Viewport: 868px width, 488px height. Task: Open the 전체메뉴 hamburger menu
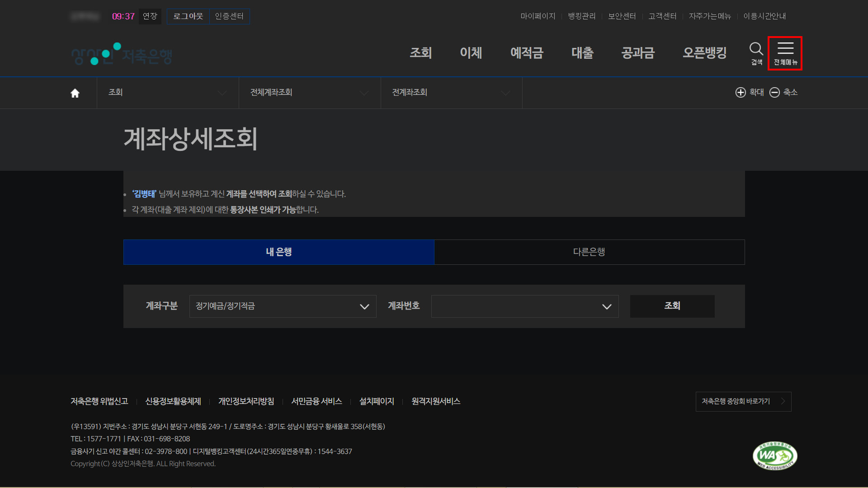click(785, 53)
